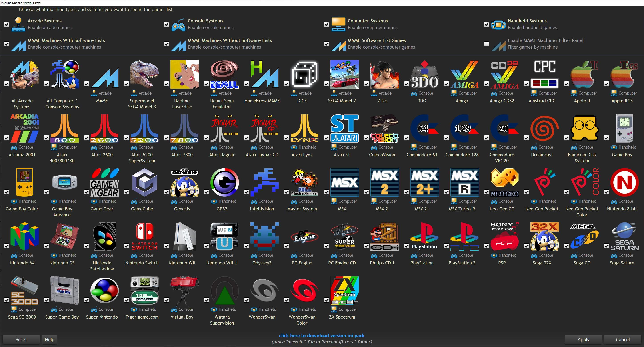Image resolution: width=644 pixels, height=347 pixels.
Task: Click the Dreamcast swirl logo icon
Action: point(544,128)
